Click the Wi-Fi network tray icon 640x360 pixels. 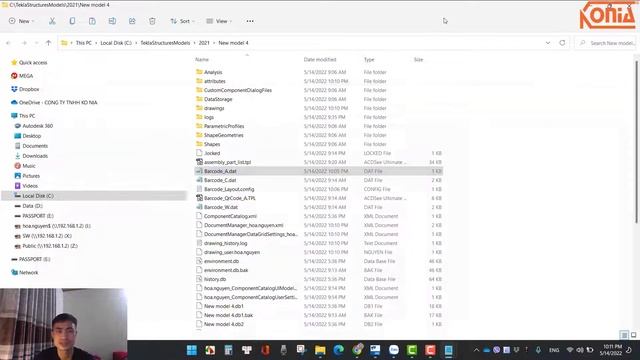(570, 350)
